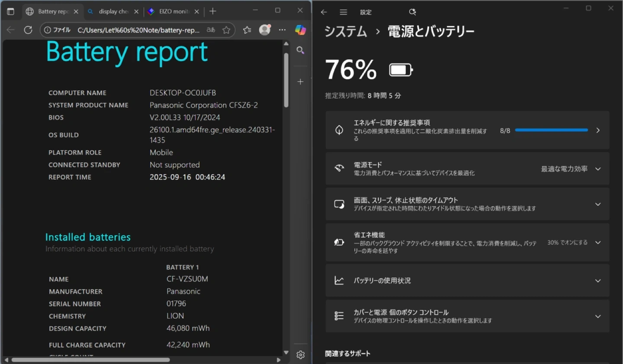623x364 pixels.
Task: Switch to the display check tab
Action: pos(113,11)
